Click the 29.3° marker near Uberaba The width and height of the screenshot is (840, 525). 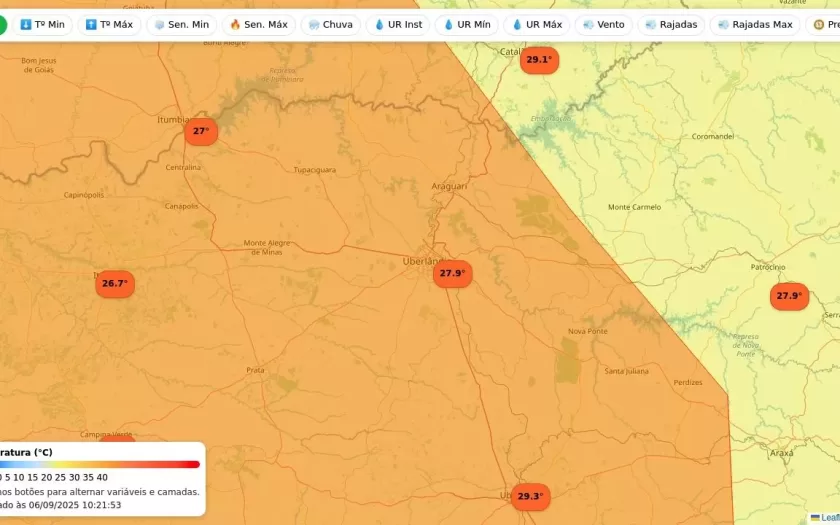(530, 496)
